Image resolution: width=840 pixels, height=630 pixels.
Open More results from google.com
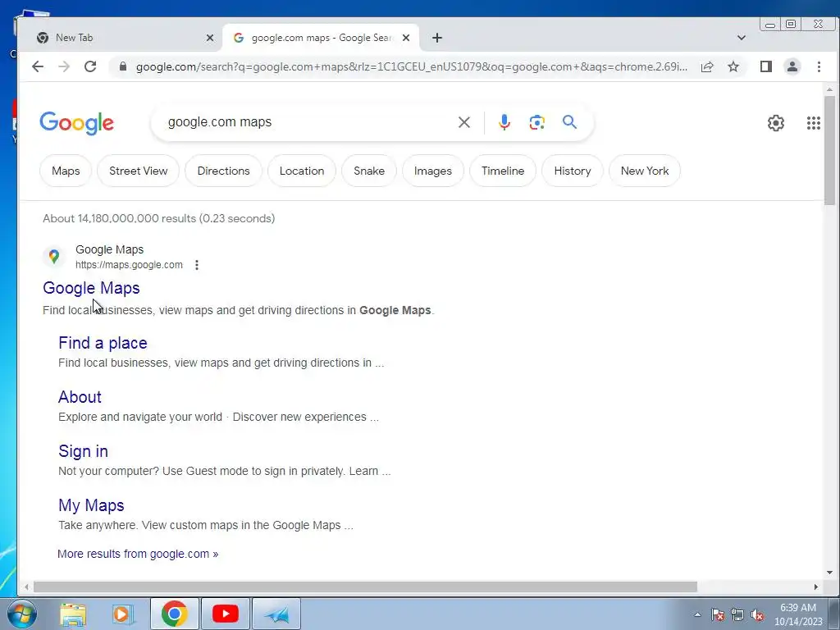coord(138,554)
